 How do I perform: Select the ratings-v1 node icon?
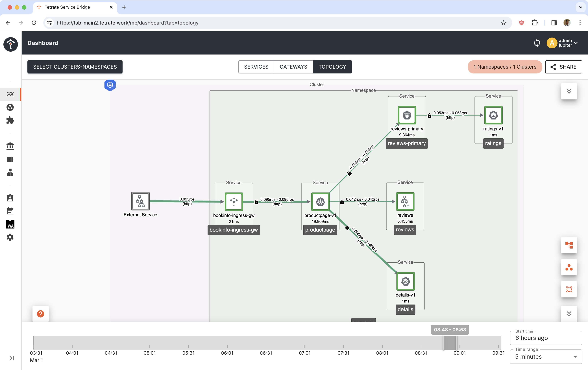[x=493, y=115]
